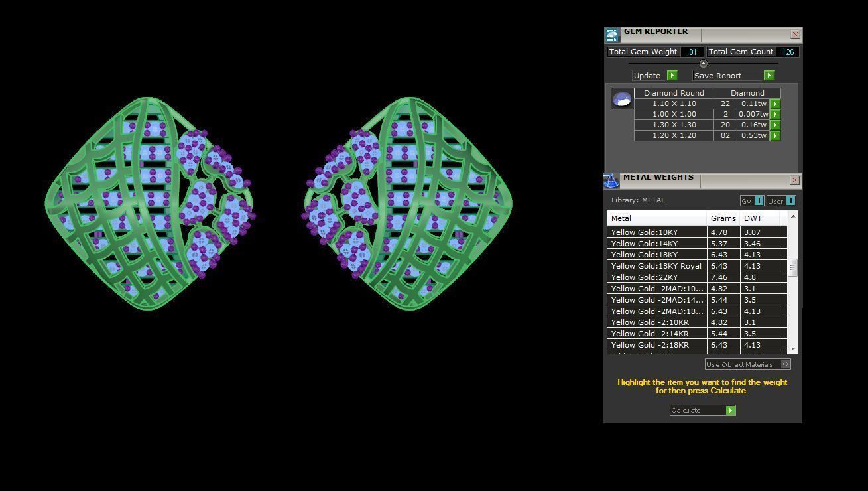Click the left earring model
Screen dimensions: 868x491
[150, 203]
